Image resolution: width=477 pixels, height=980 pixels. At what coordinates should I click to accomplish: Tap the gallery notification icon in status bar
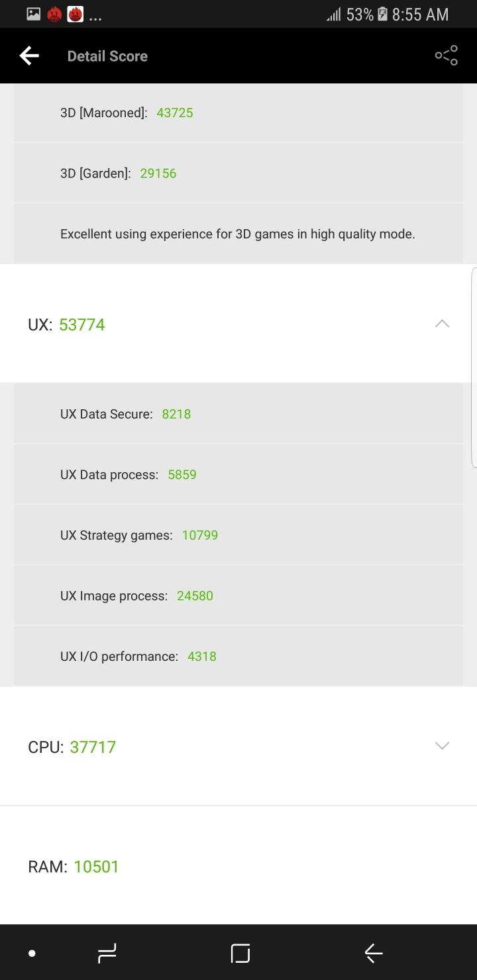point(34,14)
